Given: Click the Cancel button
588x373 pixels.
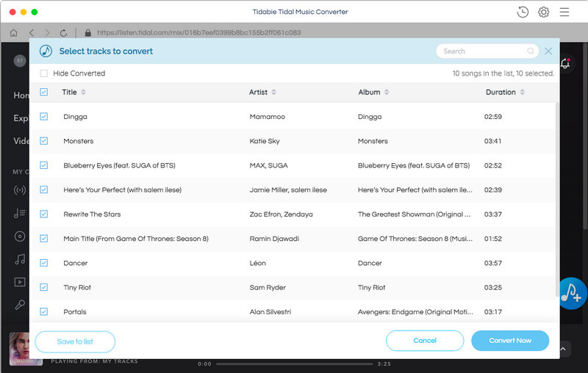Looking at the screenshot, I should coord(425,341).
